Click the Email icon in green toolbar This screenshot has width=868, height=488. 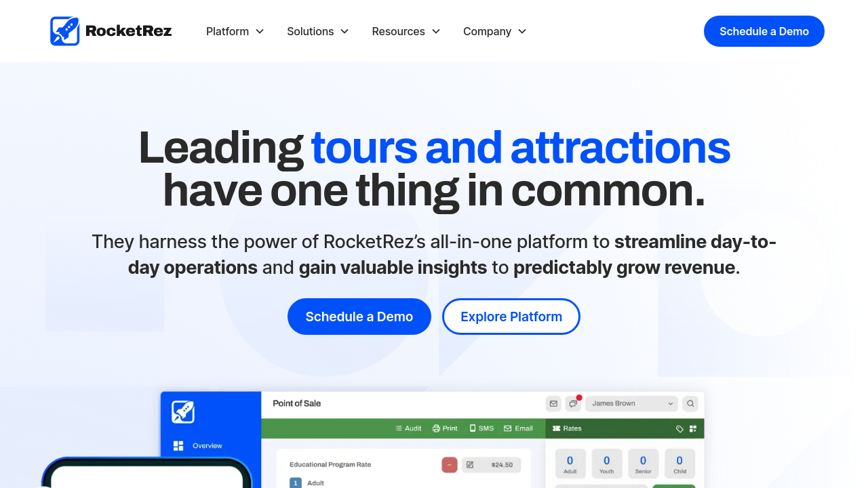(x=508, y=428)
